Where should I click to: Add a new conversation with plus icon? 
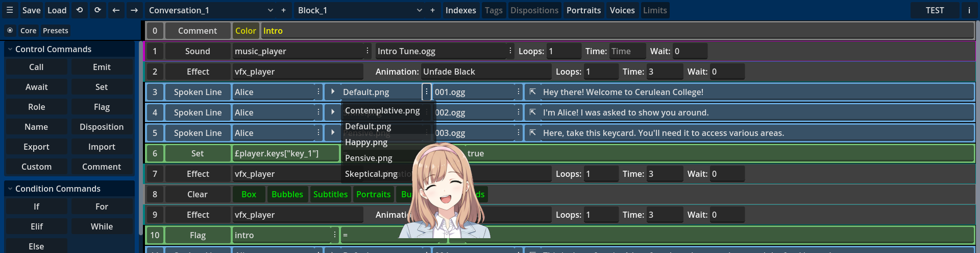[284, 10]
